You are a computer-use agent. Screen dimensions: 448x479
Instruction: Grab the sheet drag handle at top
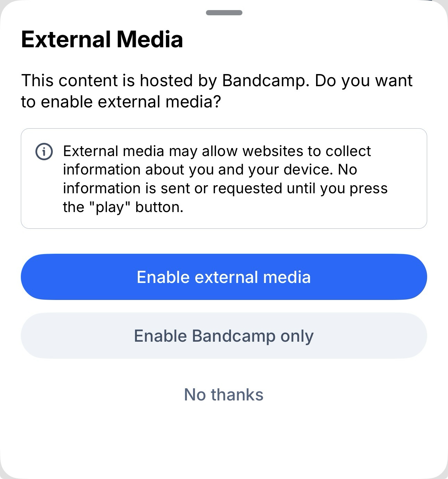[224, 13]
